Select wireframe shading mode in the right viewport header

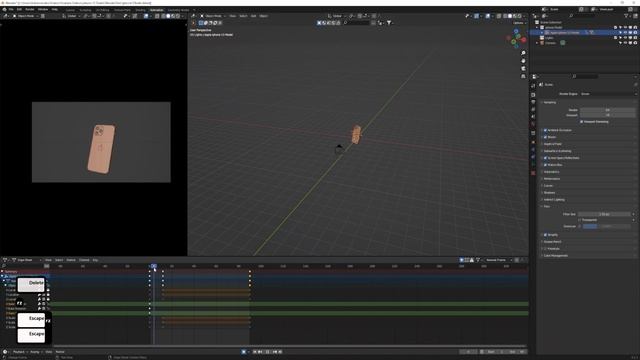pyautogui.click(x=505, y=16)
